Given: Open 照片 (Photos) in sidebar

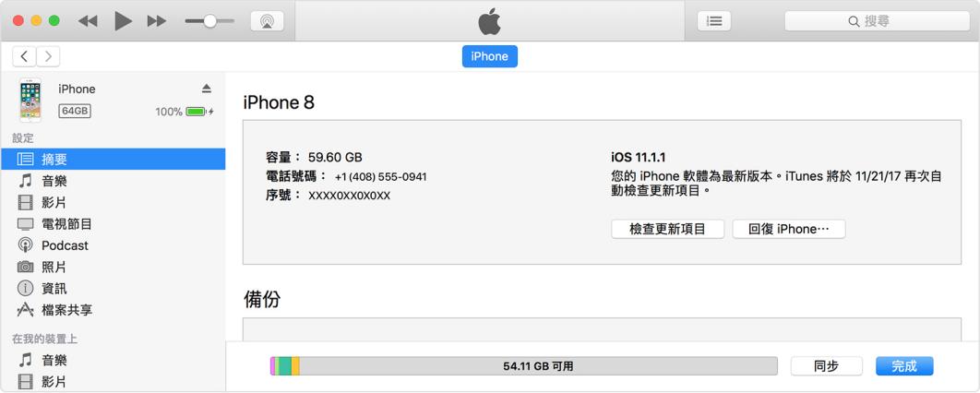Looking at the screenshot, I should click(x=114, y=267).
